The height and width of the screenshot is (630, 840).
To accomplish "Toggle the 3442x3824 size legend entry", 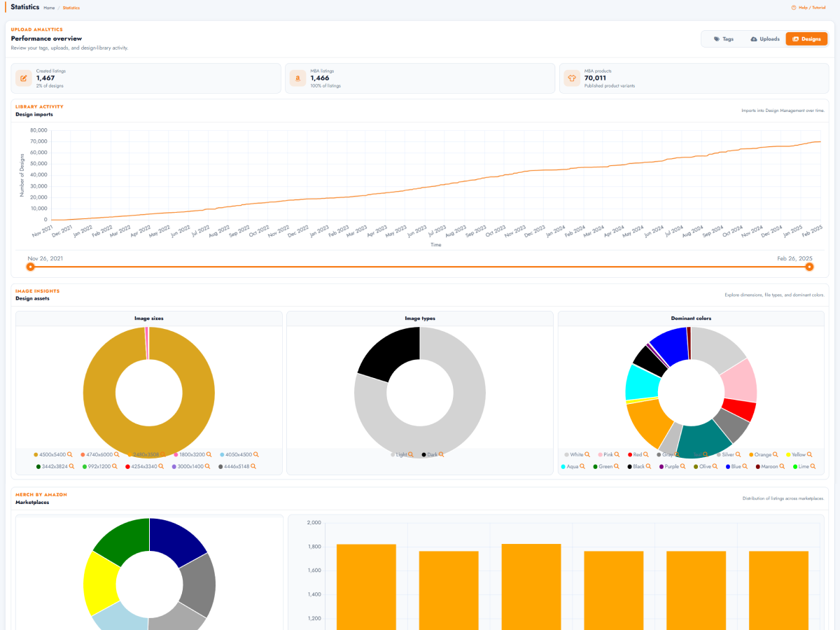I will (52, 466).
